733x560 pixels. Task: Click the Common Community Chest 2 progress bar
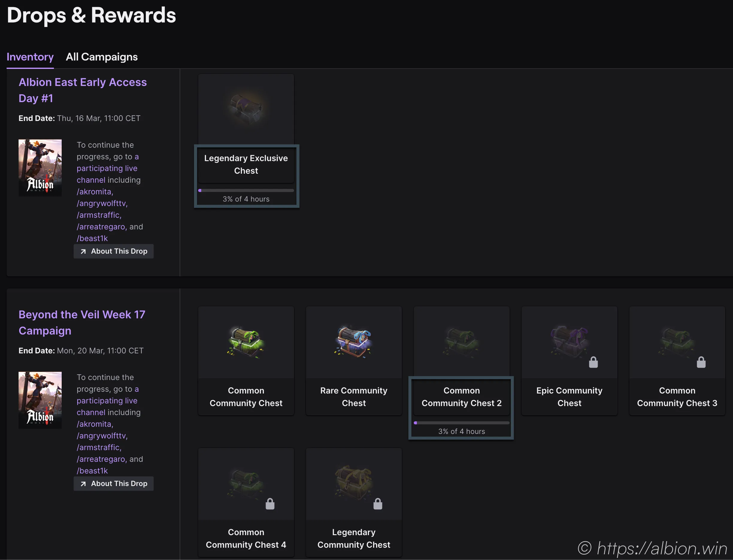coord(461,423)
